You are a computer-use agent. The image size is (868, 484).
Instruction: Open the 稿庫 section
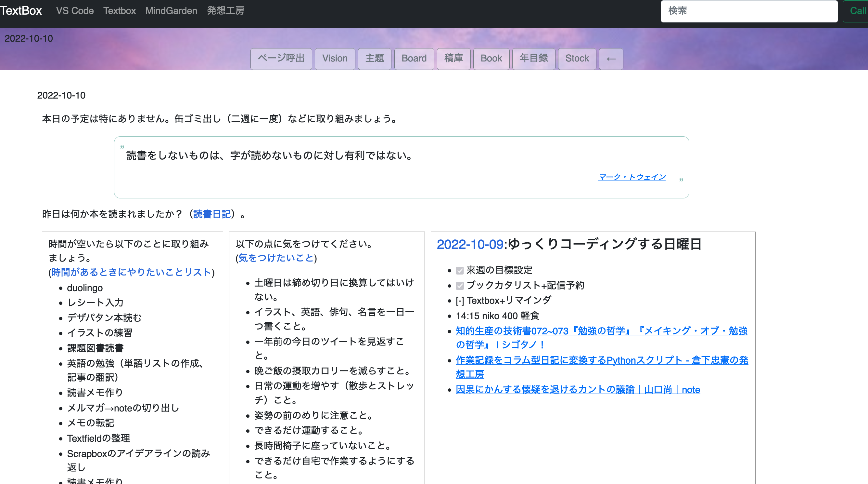point(453,59)
